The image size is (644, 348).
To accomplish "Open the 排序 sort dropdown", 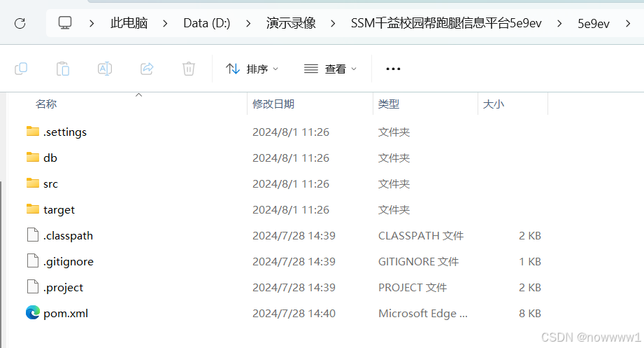I will click(x=252, y=69).
